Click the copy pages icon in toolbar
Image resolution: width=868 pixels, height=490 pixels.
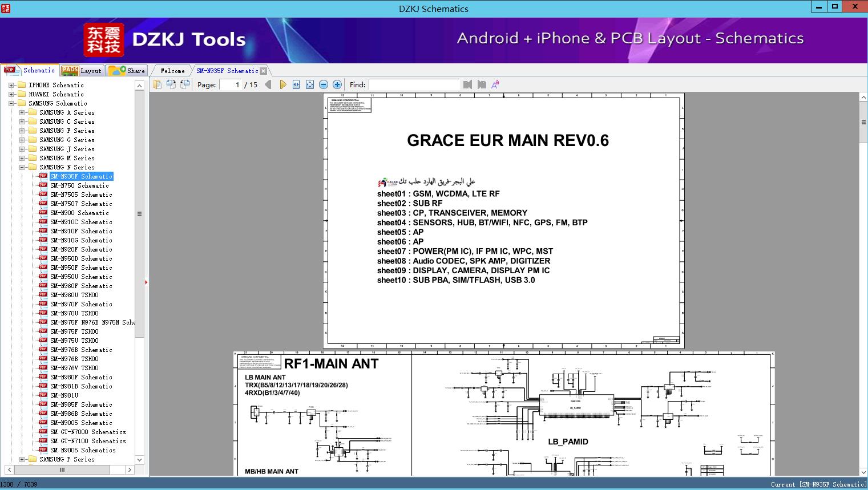157,84
